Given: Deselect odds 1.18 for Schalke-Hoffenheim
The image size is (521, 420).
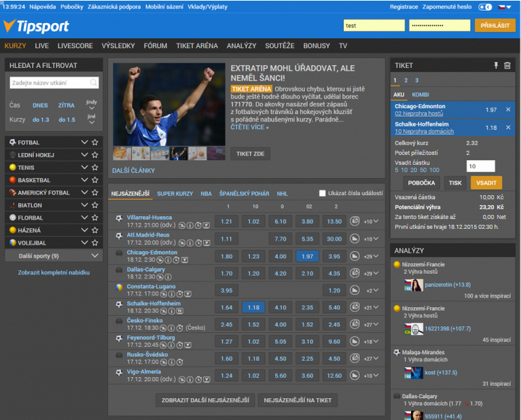Looking at the screenshot, I should [x=253, y=307].
